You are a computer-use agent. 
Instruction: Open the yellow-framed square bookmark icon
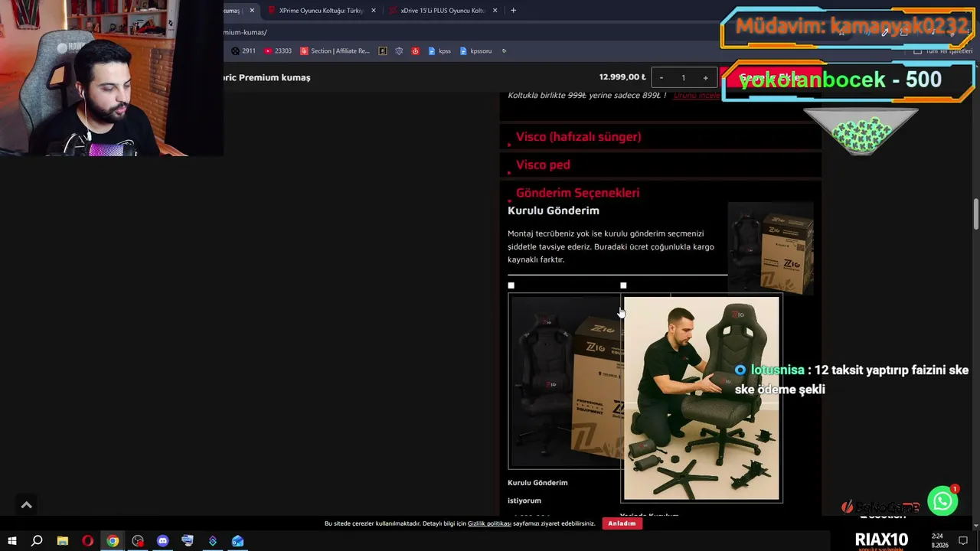point(384,51)
